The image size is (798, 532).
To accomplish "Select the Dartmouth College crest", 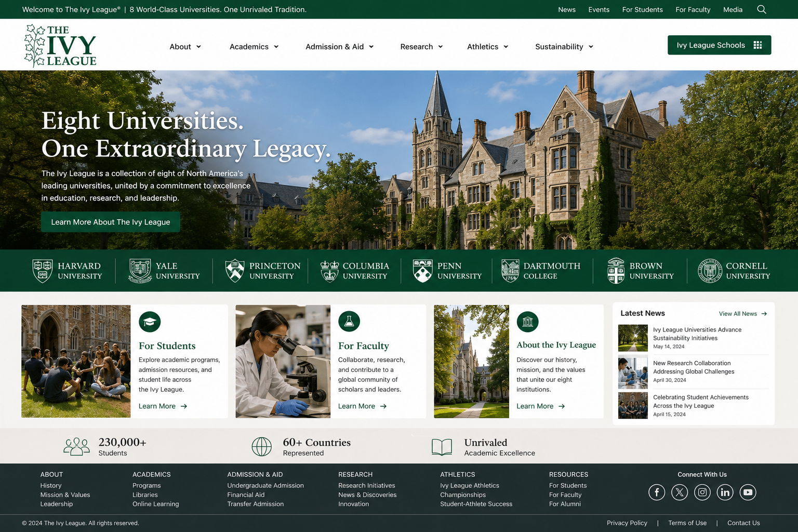I will point(510,271).
